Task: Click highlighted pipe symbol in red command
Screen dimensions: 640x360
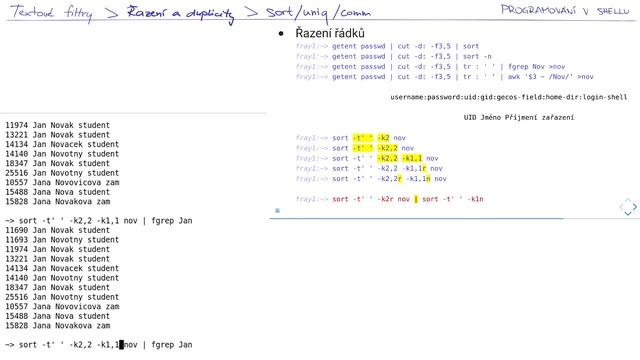Action: click(416, 199)
